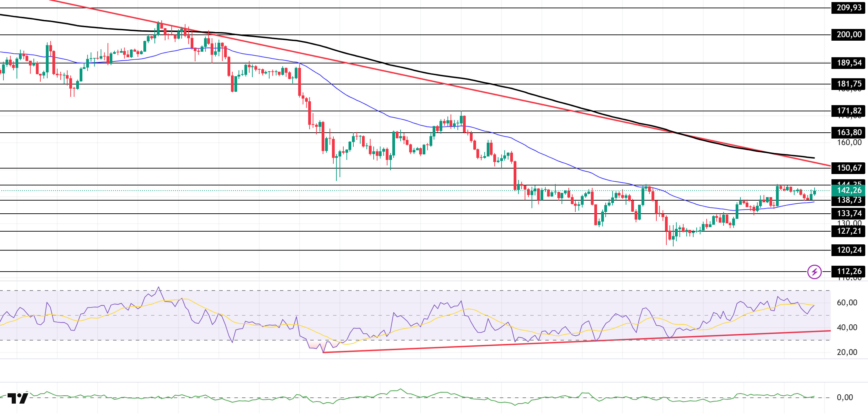Click the 163,80 price level label
This screenshot has height=416, width=868.
[849, 132]
